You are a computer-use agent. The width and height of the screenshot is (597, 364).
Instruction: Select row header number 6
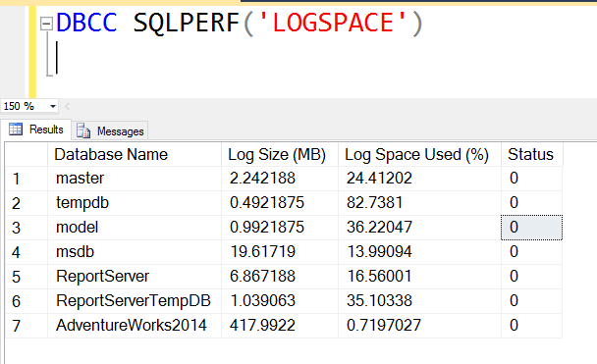pyautogui.click(x=27, y=301)
